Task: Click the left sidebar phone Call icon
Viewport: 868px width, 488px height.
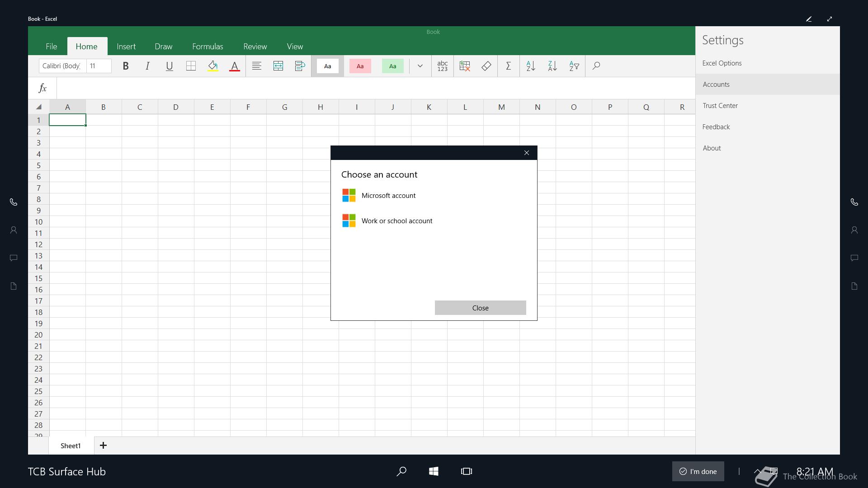Action: (x=14, y=202)
